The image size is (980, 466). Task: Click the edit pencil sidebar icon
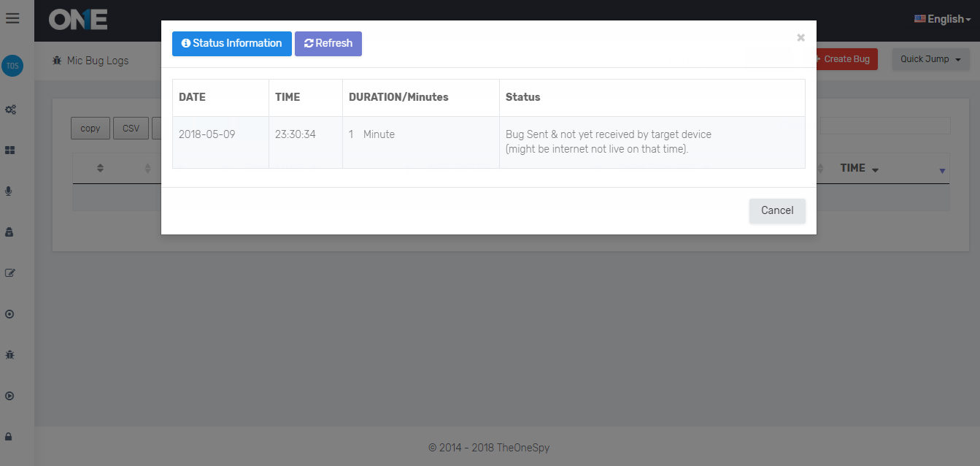tap(10, 273)
